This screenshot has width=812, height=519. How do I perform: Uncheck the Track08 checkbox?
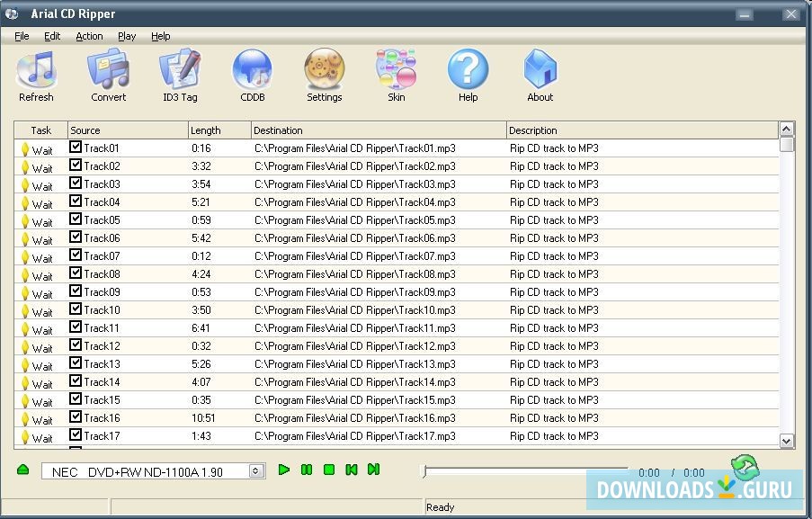(x=76, y=273)
